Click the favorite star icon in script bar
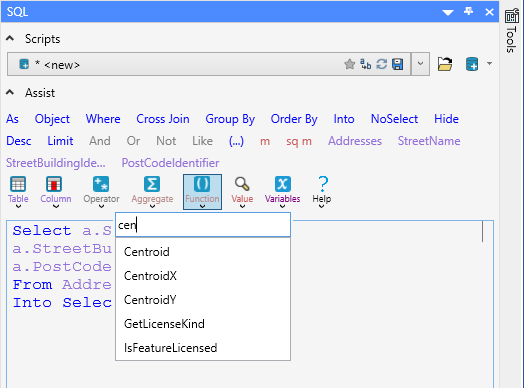 click(349, 64)
